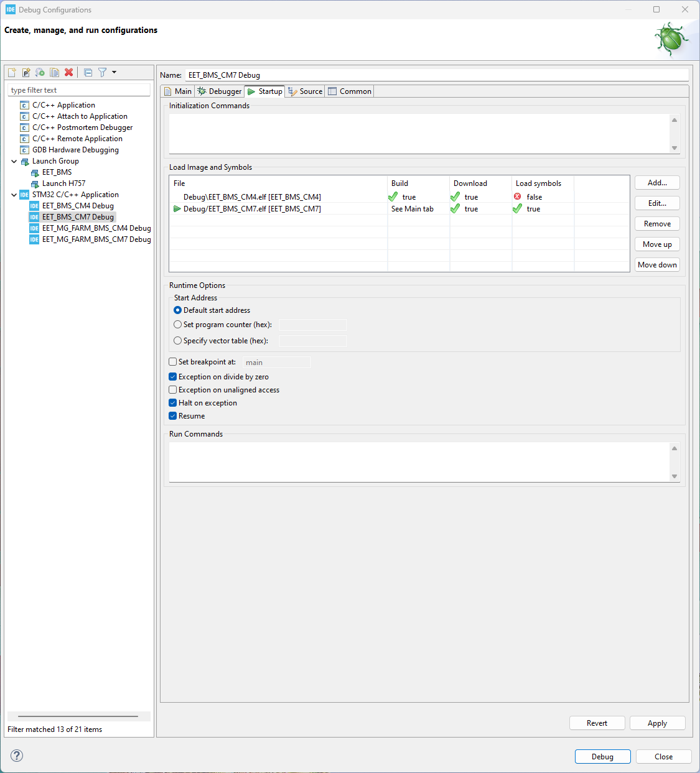
Task: Collapse the Launch Group tree node
Action: [14, 161]
